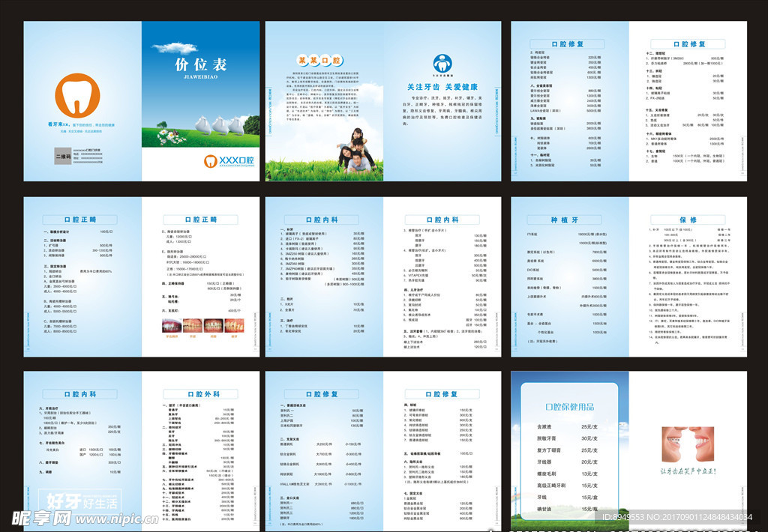Click the 看牙来XX tagline under tooth logo

click(81, 125)
